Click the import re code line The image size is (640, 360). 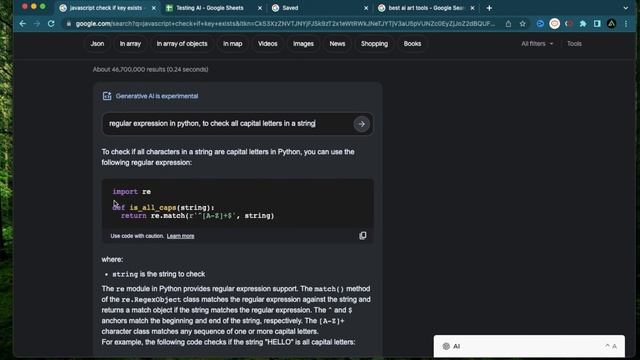tap(131, 191)
